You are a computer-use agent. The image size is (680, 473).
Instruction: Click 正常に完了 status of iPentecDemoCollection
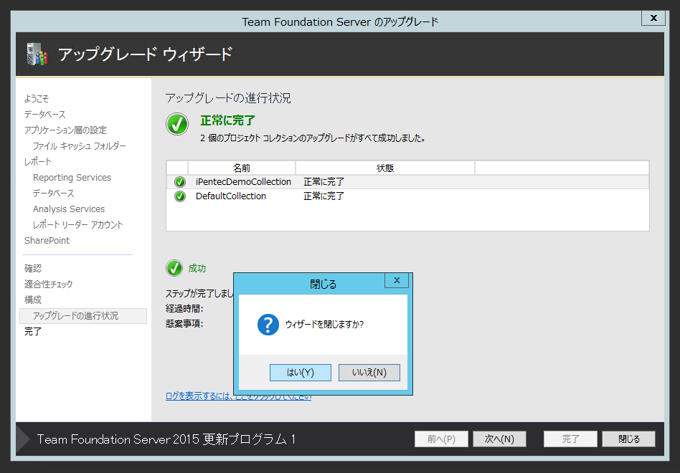(324, 182)
